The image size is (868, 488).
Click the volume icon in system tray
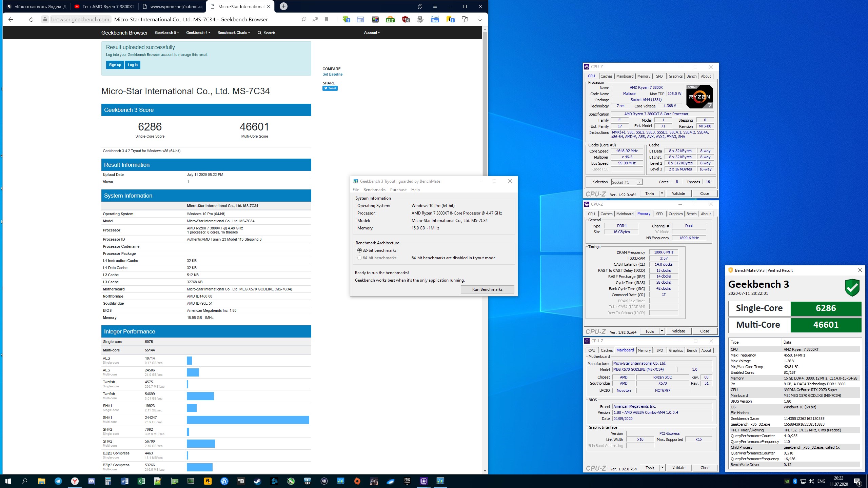[x=811, y=481]
